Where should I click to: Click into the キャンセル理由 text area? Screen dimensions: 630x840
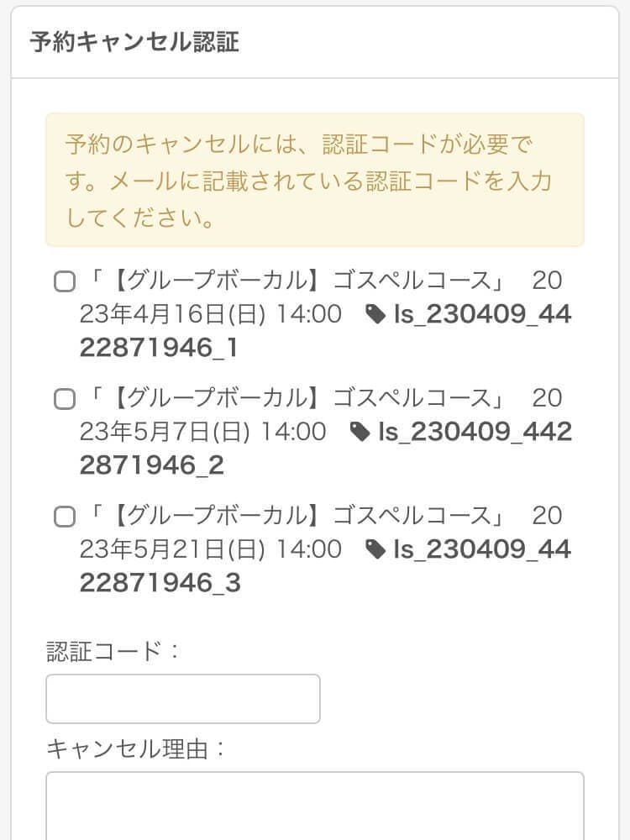pos(314,805)
